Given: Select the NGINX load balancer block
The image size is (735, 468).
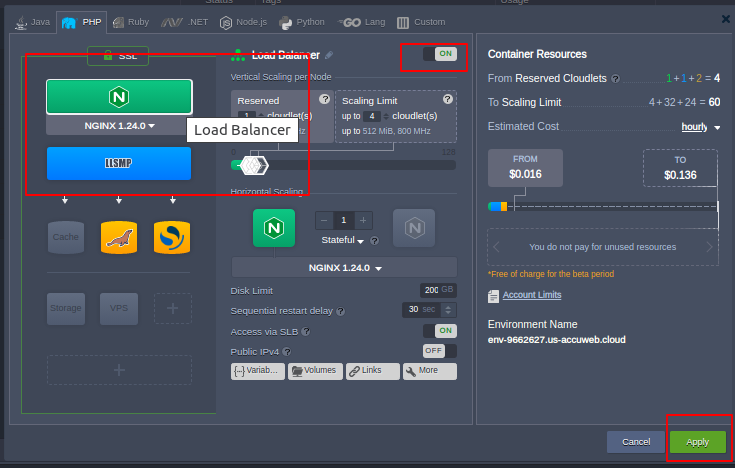Looking at the screenshot, I should [119, 97].
